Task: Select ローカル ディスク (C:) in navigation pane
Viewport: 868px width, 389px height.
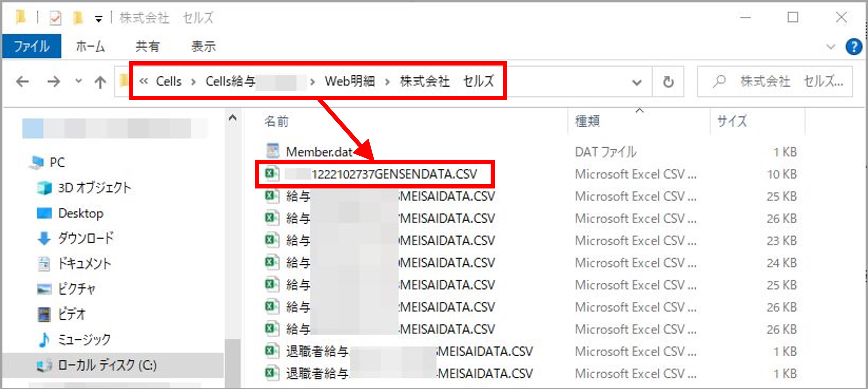Action: point(107,365)
